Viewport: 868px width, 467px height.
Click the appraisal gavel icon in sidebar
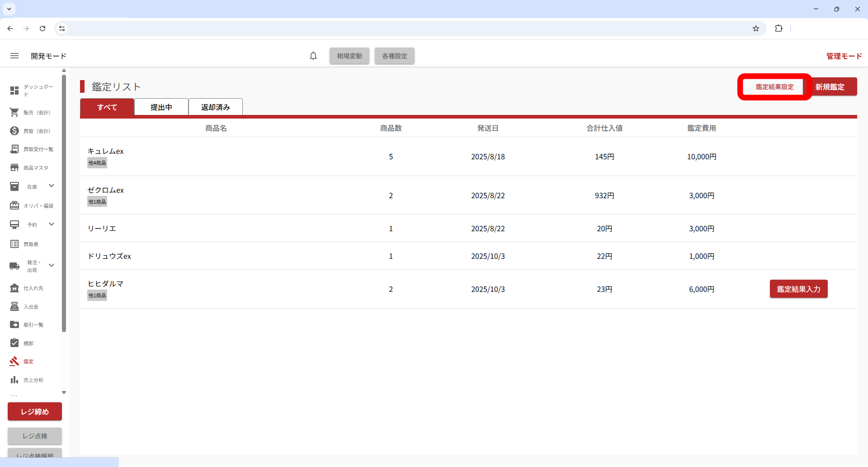[14, 361]
